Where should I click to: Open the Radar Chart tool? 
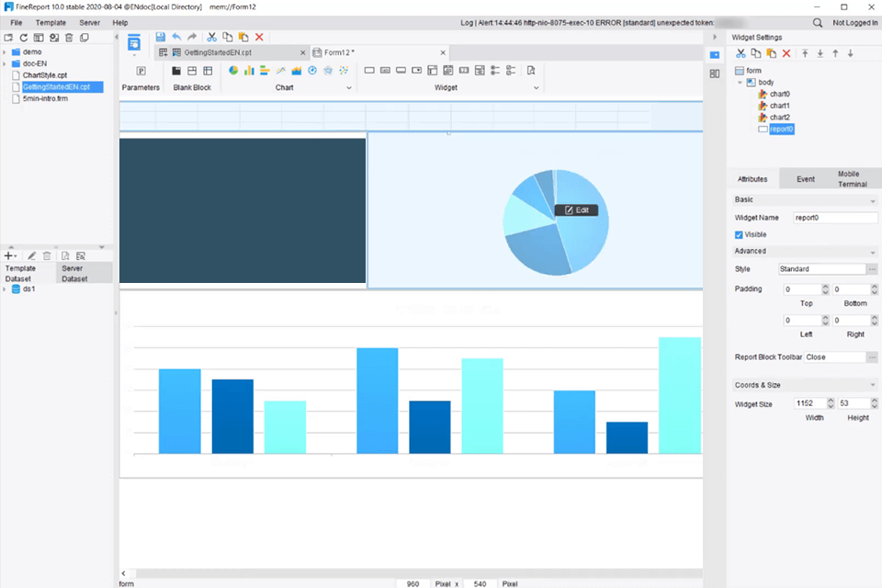[328, 70]
